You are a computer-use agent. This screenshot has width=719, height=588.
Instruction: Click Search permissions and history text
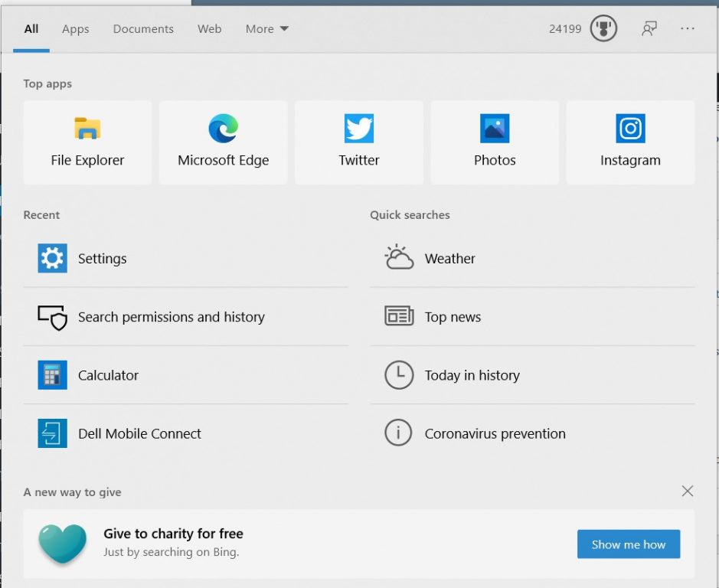pyautogui.click(x=172, y=317)
